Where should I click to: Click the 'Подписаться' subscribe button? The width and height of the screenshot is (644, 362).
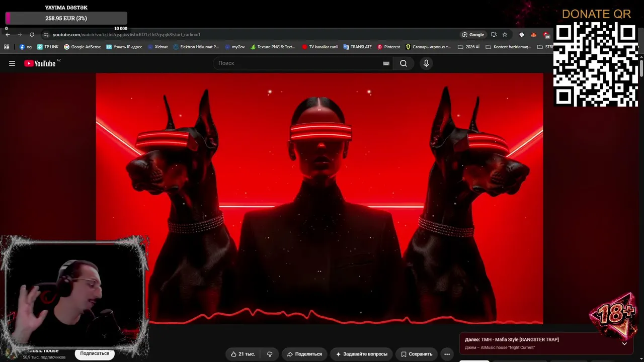pos(95,353)
